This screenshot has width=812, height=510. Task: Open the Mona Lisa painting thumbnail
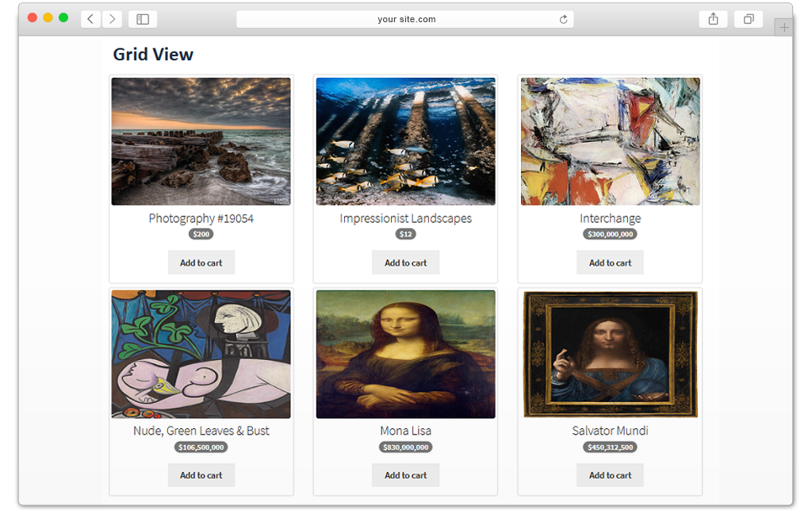coord(405,355)
